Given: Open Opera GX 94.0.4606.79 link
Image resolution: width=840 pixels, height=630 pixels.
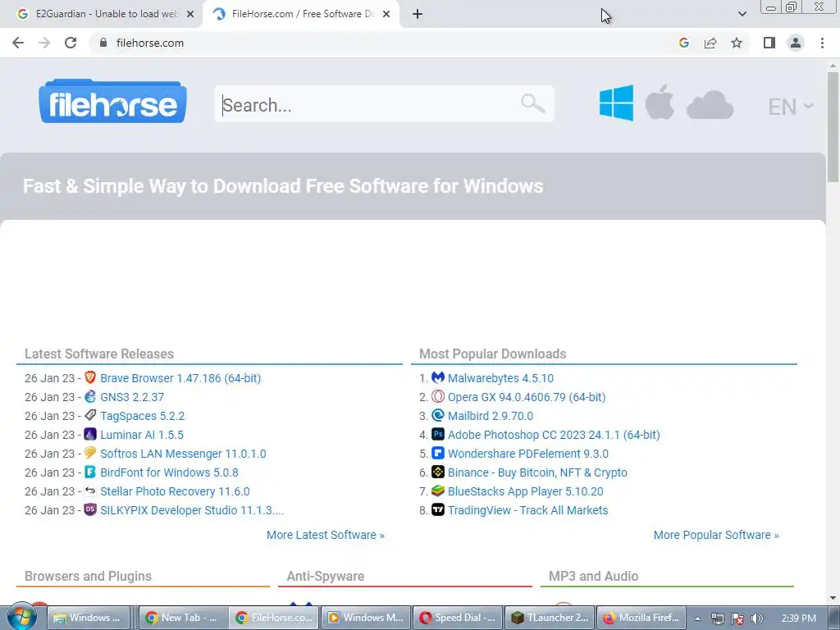Looking at the screenshot, I should coord(527,397).
